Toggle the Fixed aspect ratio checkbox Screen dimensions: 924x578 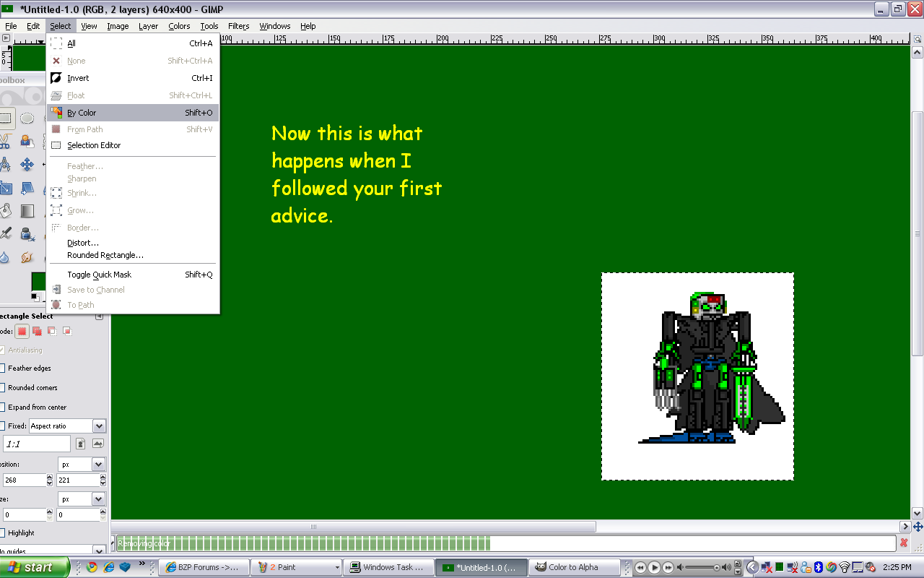click(x=2, y=426)
